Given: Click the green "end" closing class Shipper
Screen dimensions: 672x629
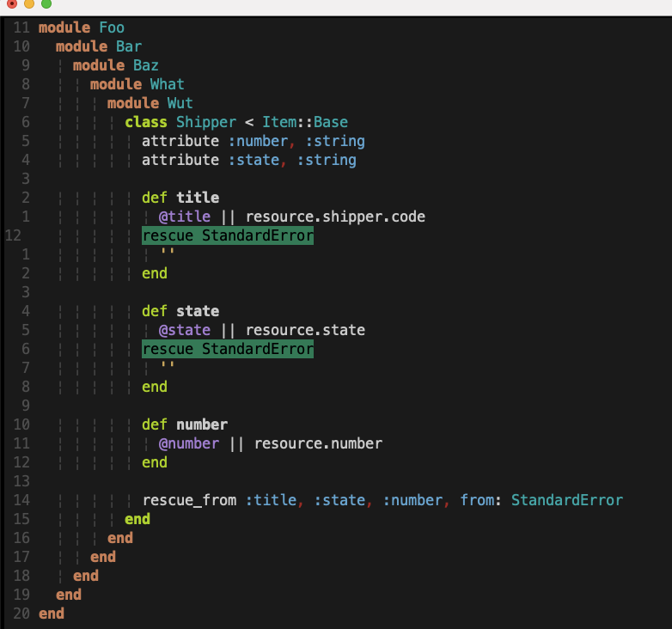Looking at the screenshot, I should (137, 519).
